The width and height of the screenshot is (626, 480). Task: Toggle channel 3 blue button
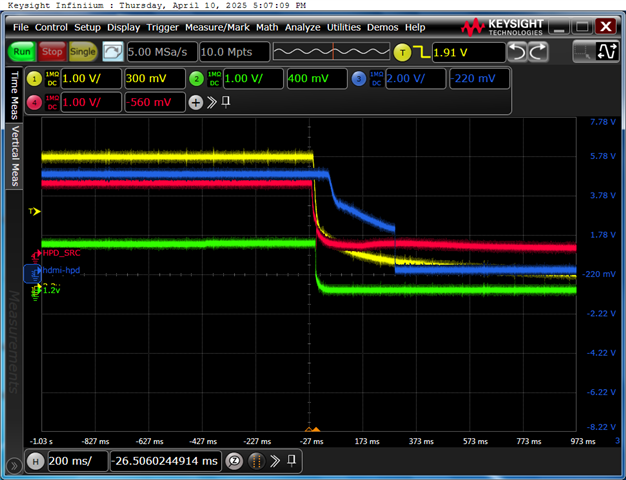[x=359, y=79]
